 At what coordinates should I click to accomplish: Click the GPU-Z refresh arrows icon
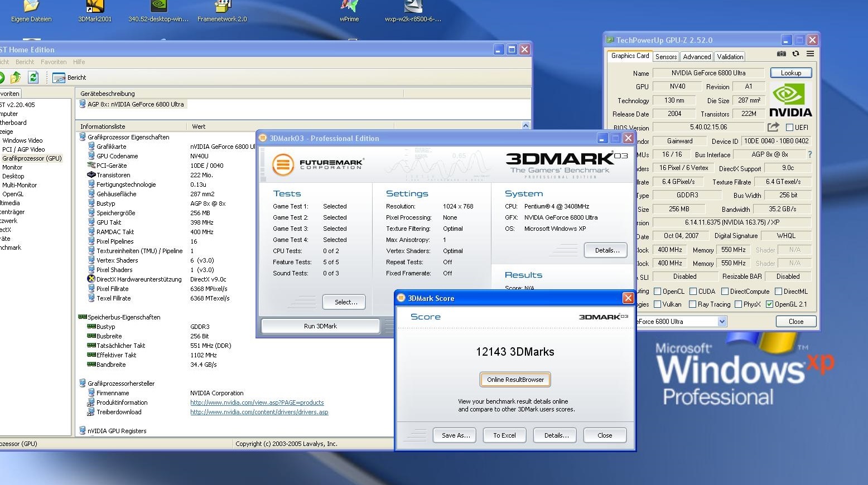[795, 54]
